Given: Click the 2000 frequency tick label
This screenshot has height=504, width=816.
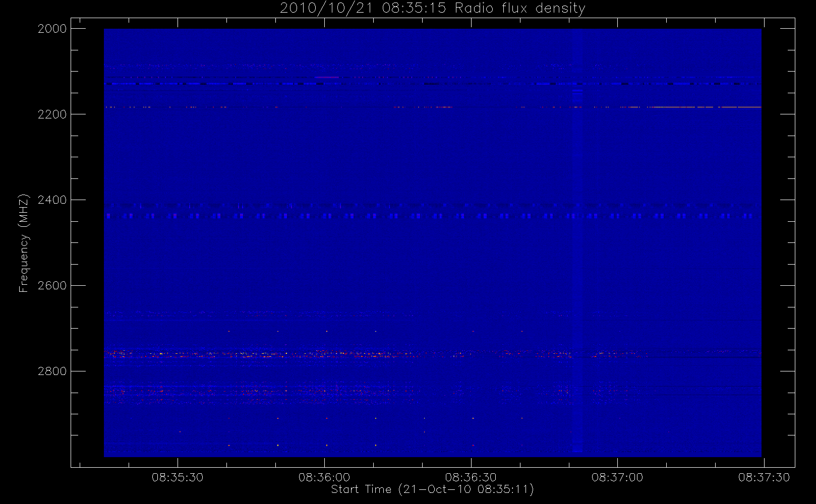Looking at the screenshot, I should (52, 29).
